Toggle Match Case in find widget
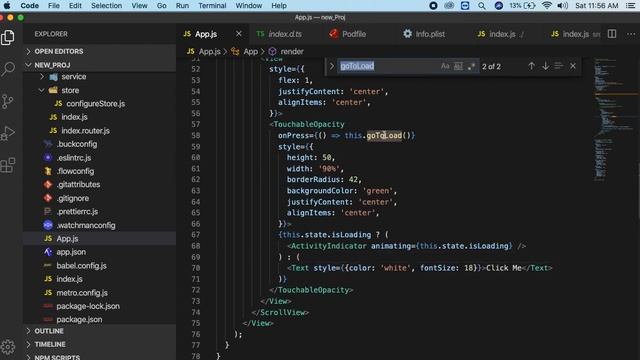 [445, 66]
